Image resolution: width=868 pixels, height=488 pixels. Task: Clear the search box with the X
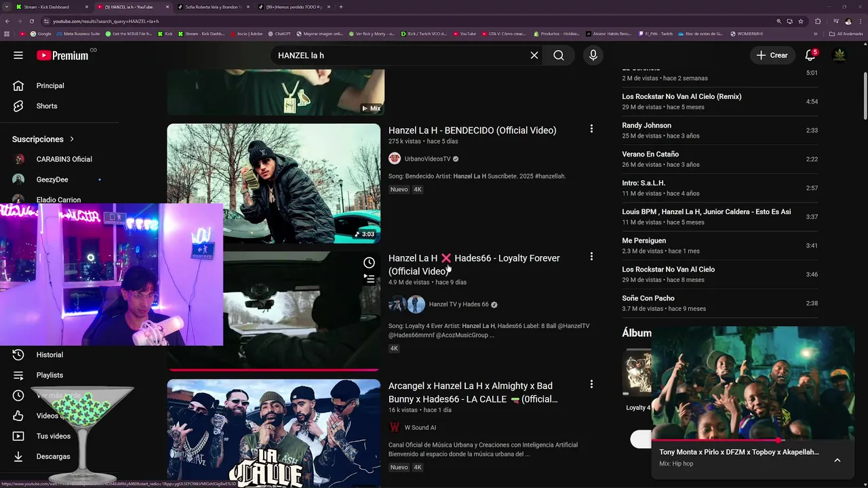pos(534,56)
